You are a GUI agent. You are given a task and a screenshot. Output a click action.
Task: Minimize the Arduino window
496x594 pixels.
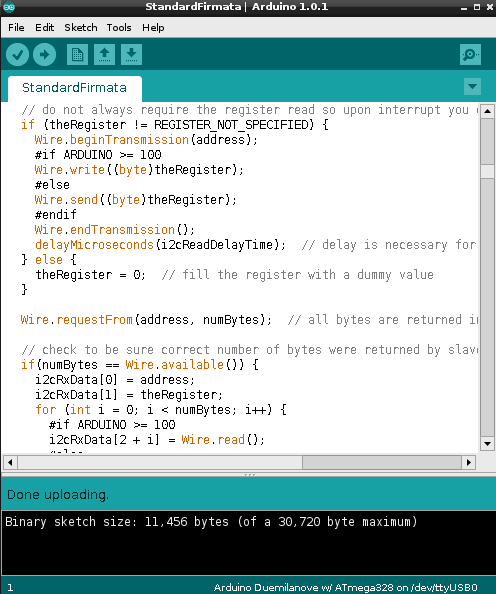tap(464, 7)
